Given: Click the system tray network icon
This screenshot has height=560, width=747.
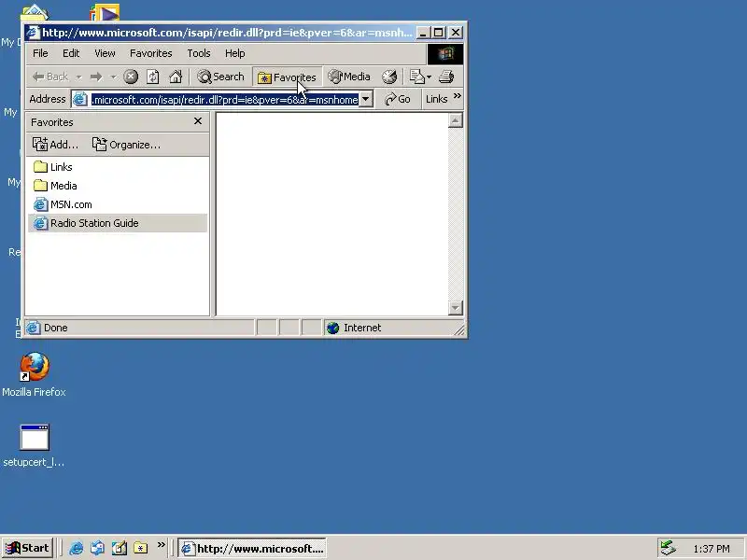Looking at the screenshot, I should coord(669,548).
